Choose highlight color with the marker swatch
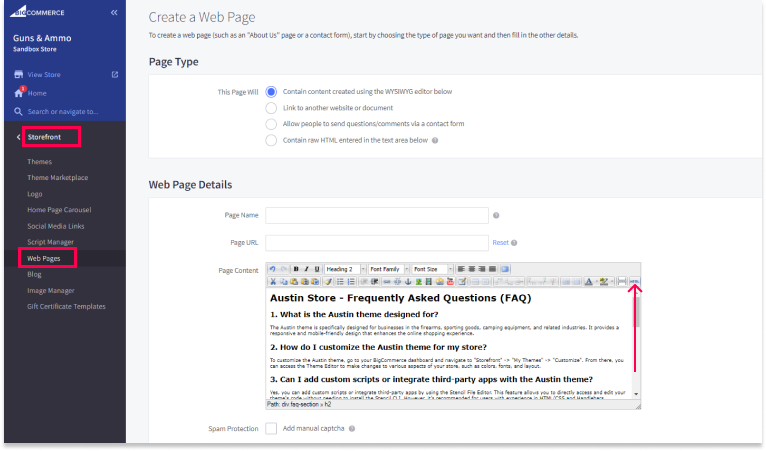The height and width of the screenshot is (451, 766). click(x=604, y=281)
